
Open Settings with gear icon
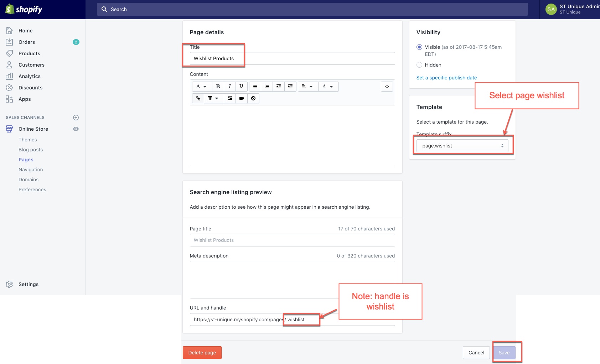pyautogui.click(x=9, y=284)
